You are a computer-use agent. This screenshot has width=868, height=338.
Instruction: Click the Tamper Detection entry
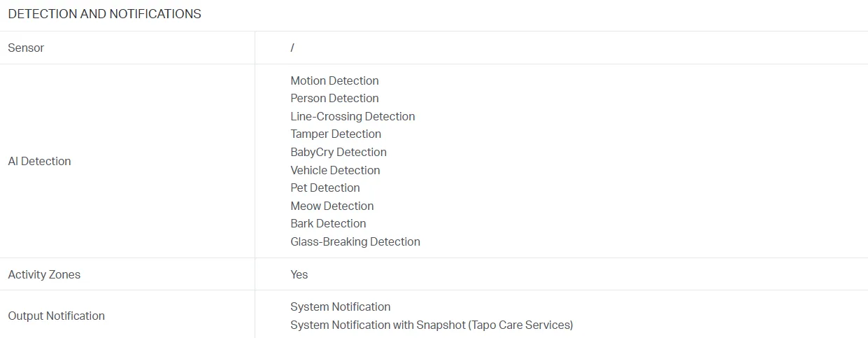tap(336, 134)
